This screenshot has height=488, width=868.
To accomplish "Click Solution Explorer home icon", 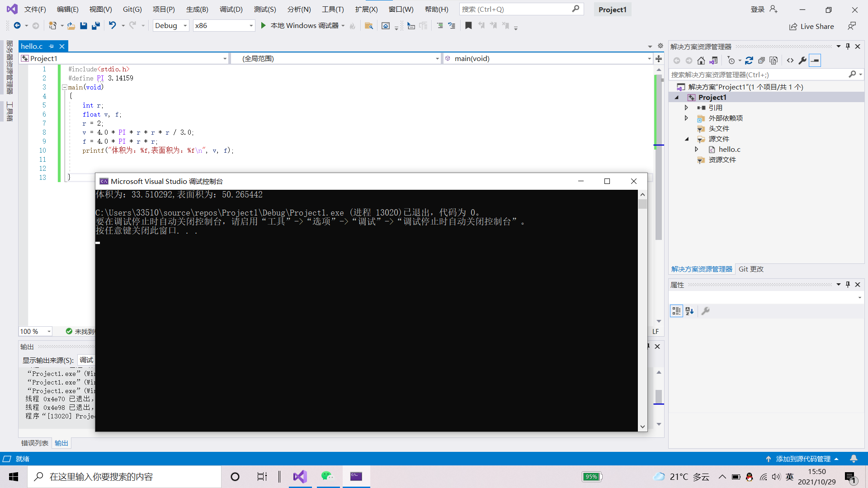I will pos(701,61).
